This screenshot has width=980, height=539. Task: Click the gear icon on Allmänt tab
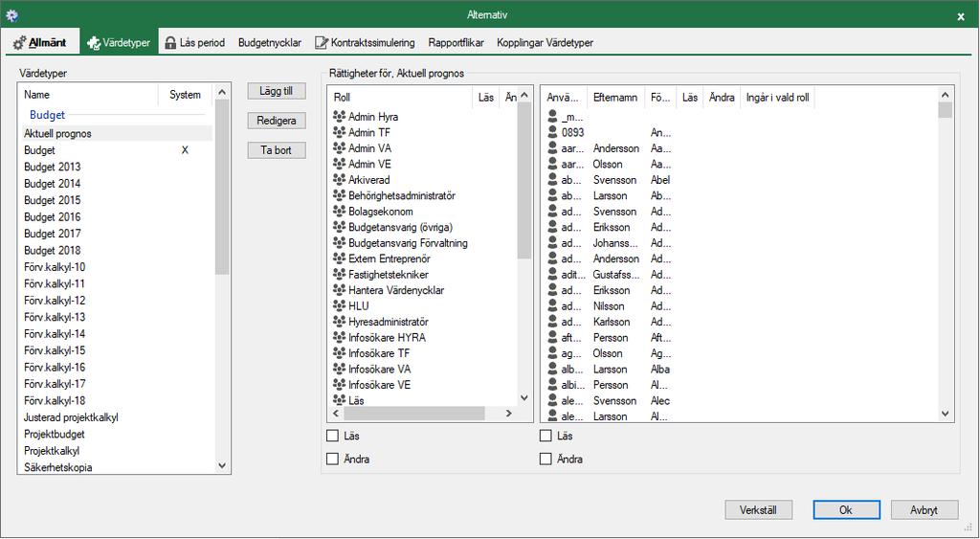click(19, 43)
